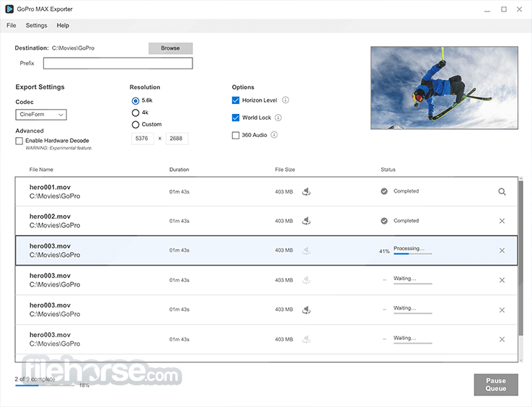
Task: Remove the last Waiting item from queue
Action: pos(502,339)
